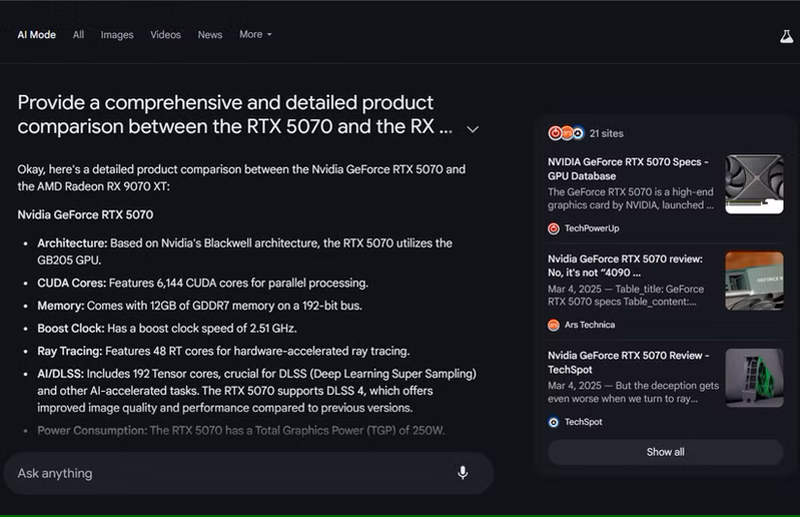800x517 pixels.
Task: Open the Labs flask icon
Action: click(x=786, y=36)
